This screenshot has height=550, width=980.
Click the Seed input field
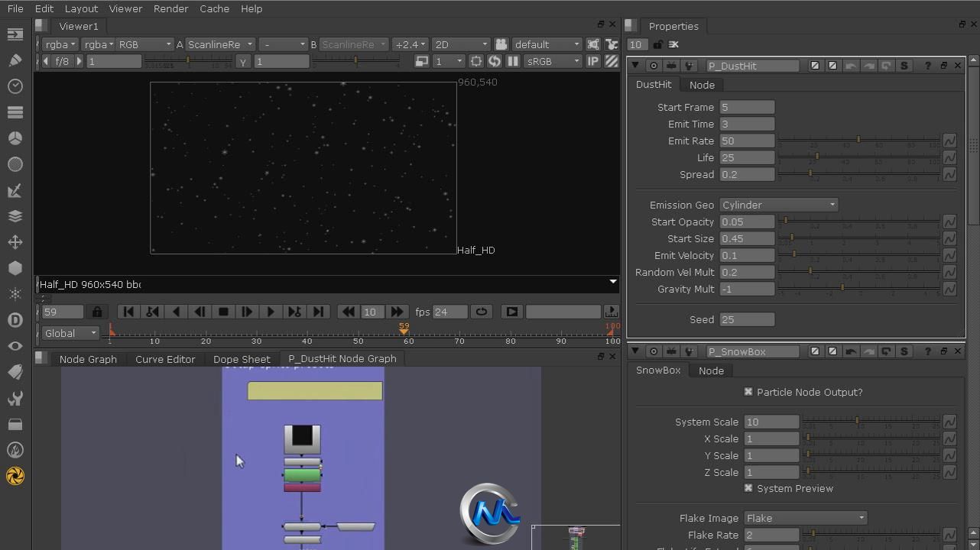pos(747,319)
